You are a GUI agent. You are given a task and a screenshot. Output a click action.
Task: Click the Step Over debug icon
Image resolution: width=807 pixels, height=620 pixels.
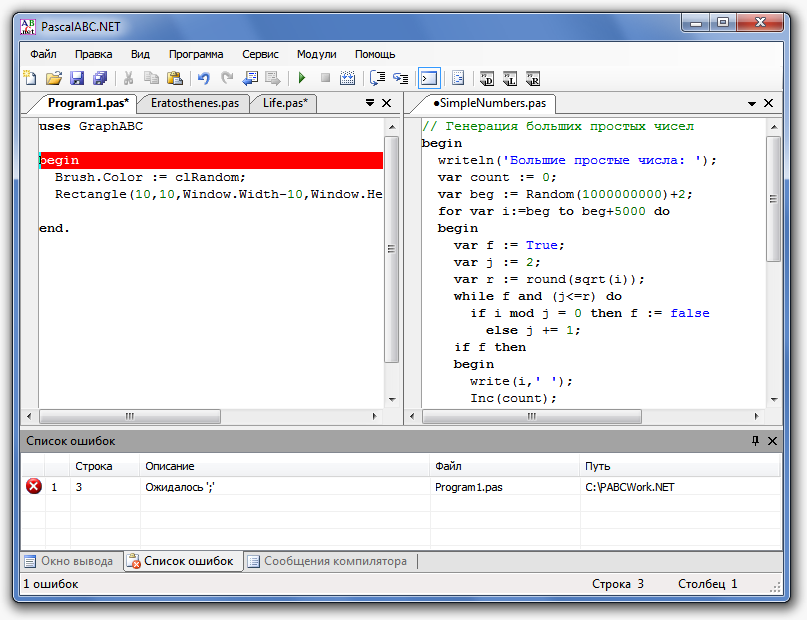coord(378,78)
